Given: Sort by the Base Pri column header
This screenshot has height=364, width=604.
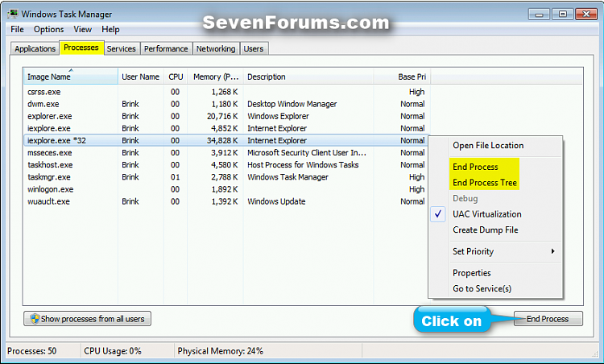Looking at the screenshot, I should click(402, 77).
